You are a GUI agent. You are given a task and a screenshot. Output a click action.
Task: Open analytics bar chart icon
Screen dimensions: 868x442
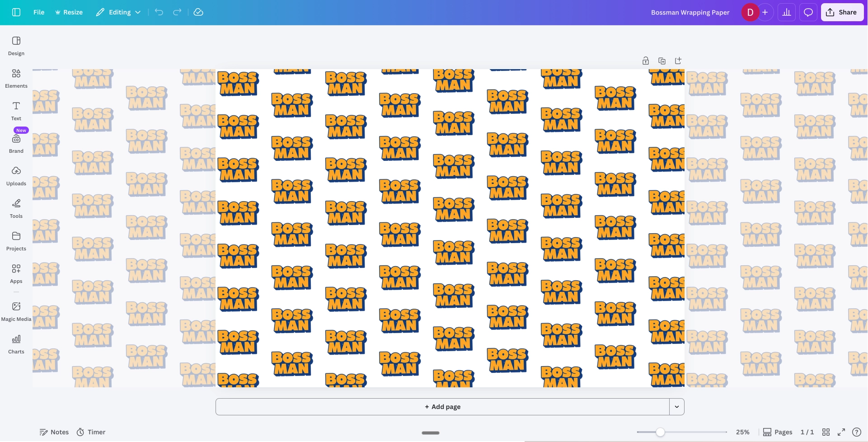point(787,12)
